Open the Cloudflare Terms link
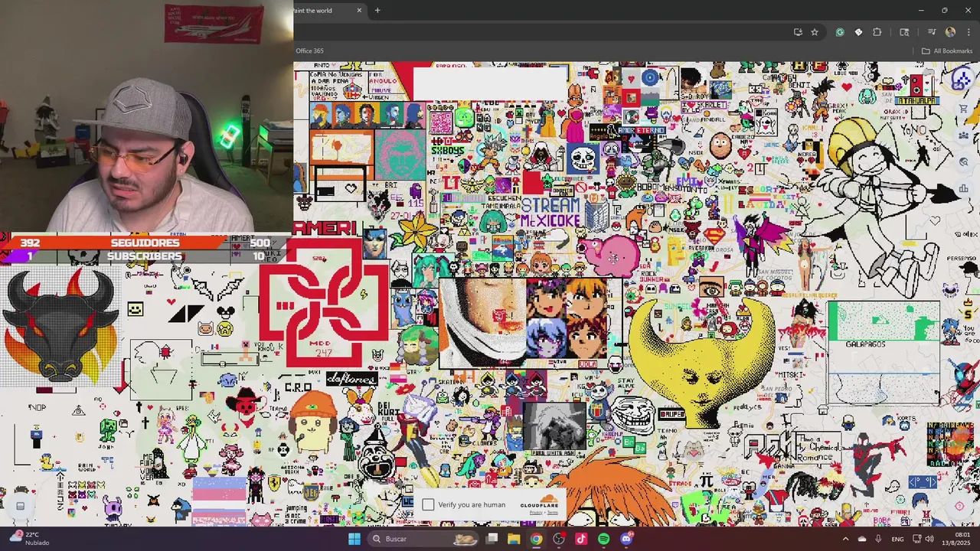This screenshot has height=551, width=980. pyautogui.click(x=553, y=513)
